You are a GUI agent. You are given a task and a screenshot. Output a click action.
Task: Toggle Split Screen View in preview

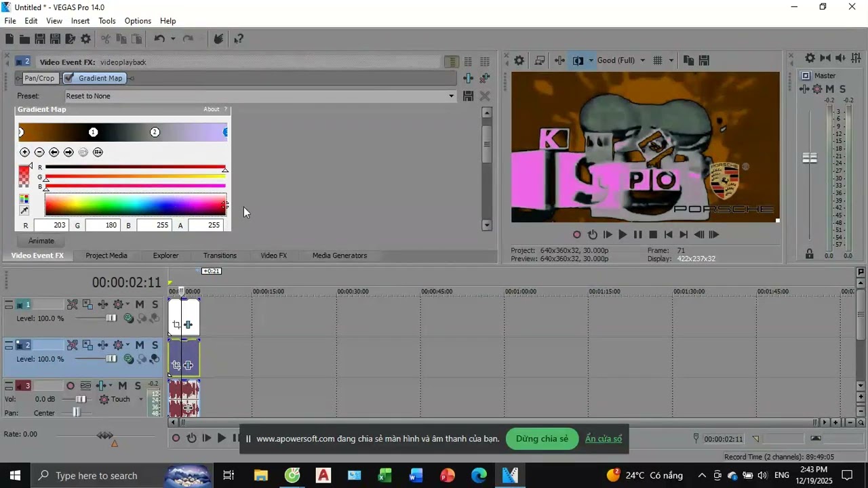[x=578, y=60]
